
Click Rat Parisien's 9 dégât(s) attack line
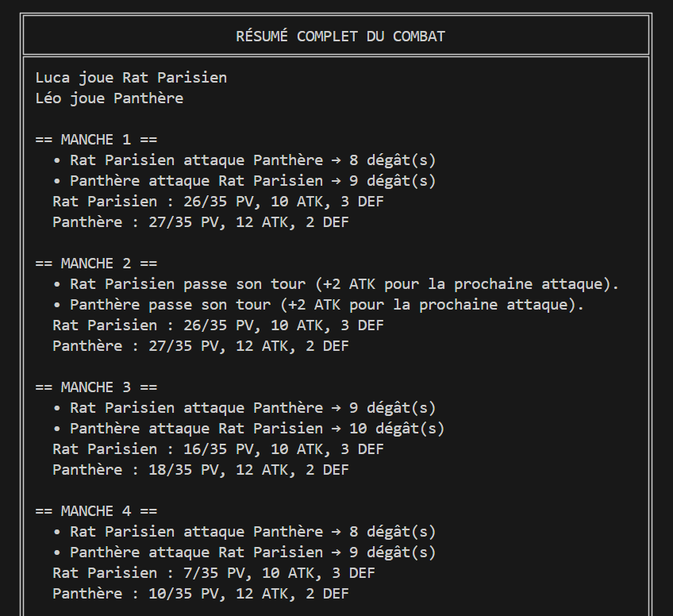point(244,408)
